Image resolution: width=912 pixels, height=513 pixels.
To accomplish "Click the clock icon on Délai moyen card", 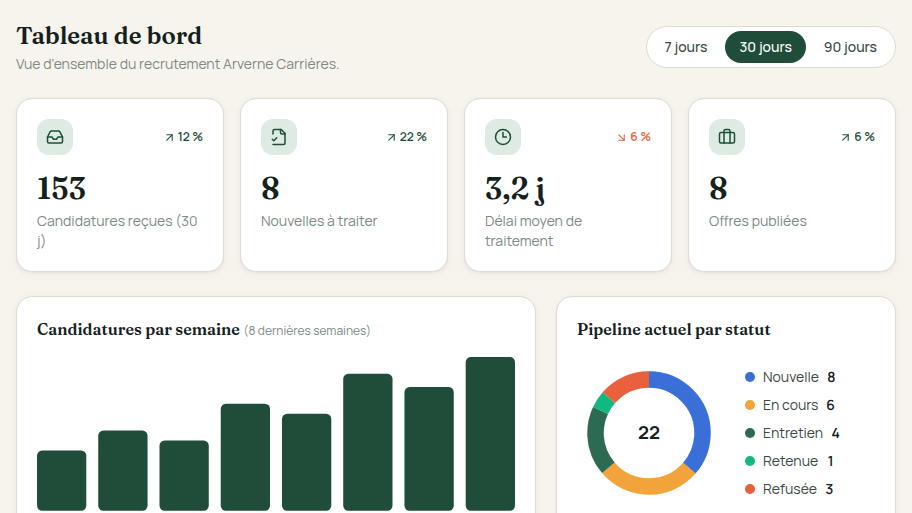I will [x=503, y=137].
